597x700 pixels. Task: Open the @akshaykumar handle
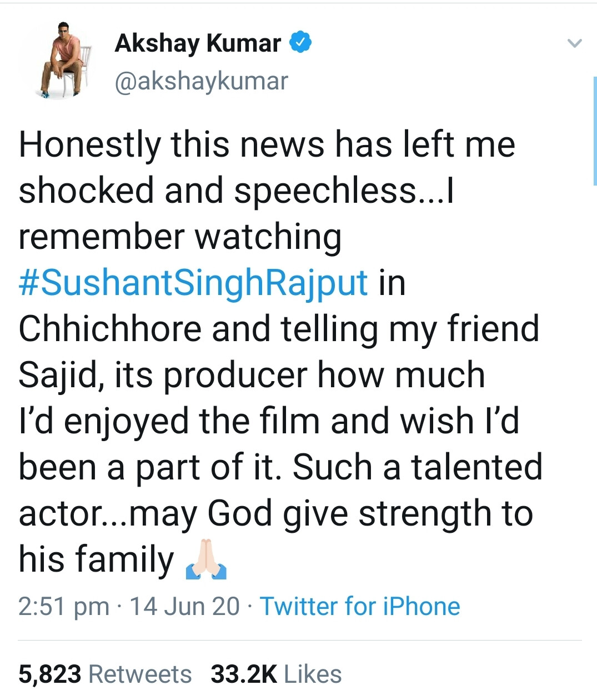tap(201, 81)
